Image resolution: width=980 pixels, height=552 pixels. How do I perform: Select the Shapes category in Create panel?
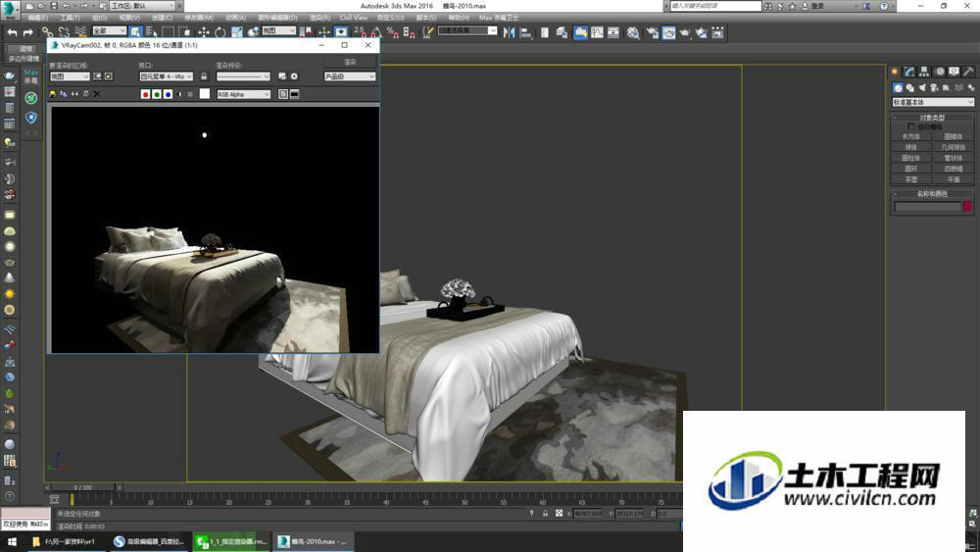tap(910, 88)
